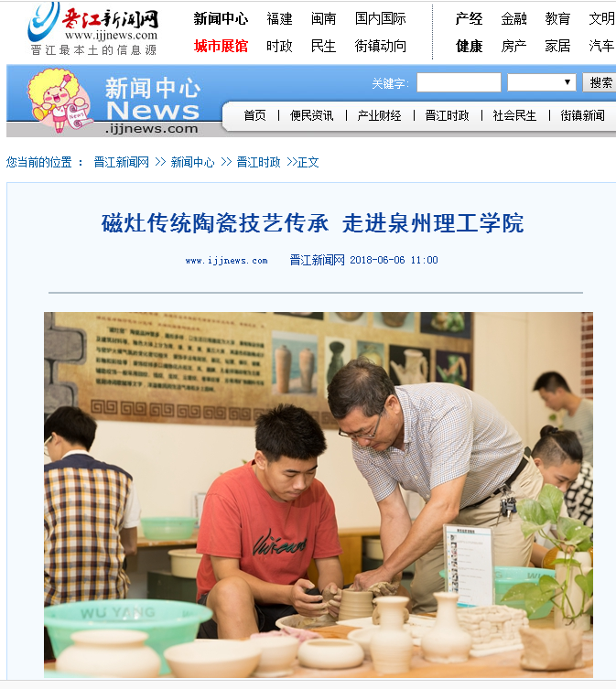Click the 晋江时政 breadcrumb link

pos(258,163)
